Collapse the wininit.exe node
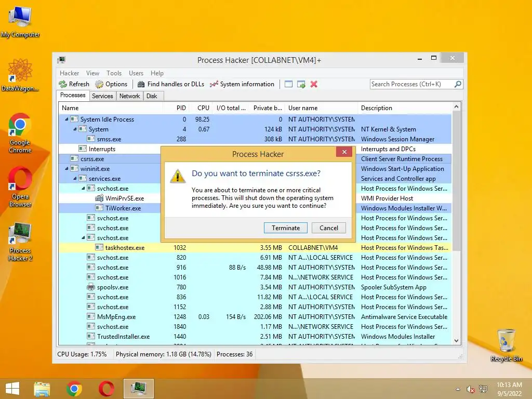The height and width of the screenshot is (399, 532). pyautogui.click(x=66, y=168)
